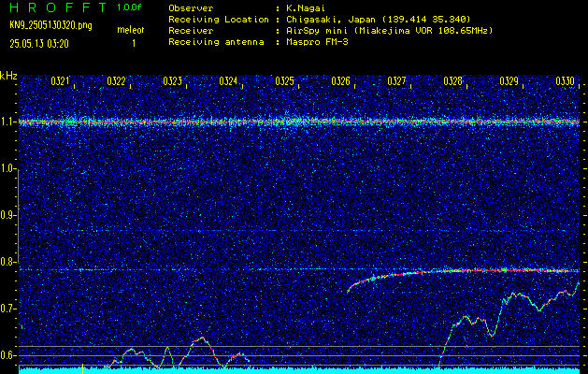588x374 pixels.
Task: Click file name KN9_2505130320.png
Action: tap(50, 26)
